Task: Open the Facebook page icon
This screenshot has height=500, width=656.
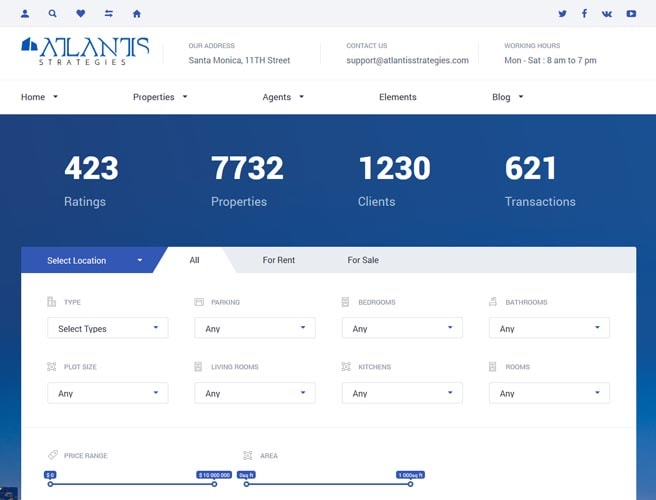Action: tap(584, 14)
